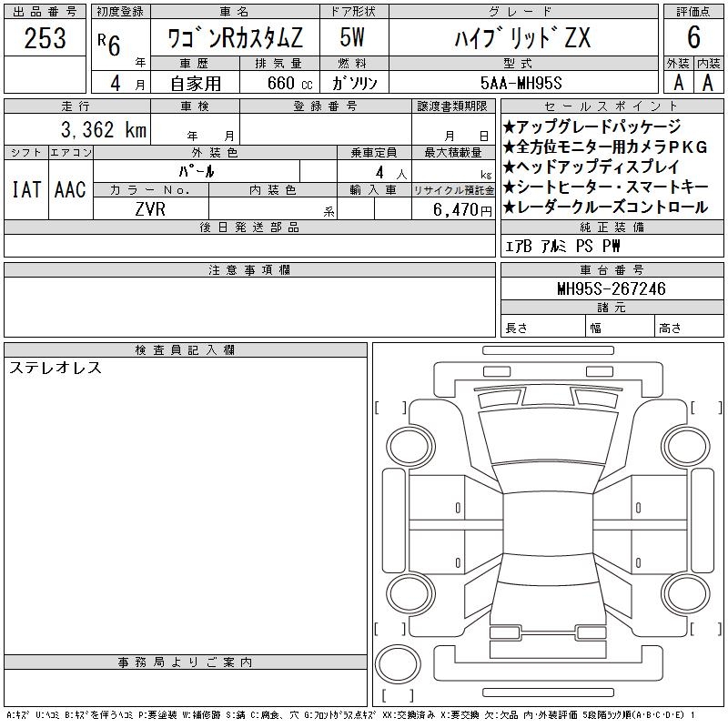The image size is (728, 728).
Task: Click the sales point シートヒーター・スマートキー
Action: pos(606,187)
